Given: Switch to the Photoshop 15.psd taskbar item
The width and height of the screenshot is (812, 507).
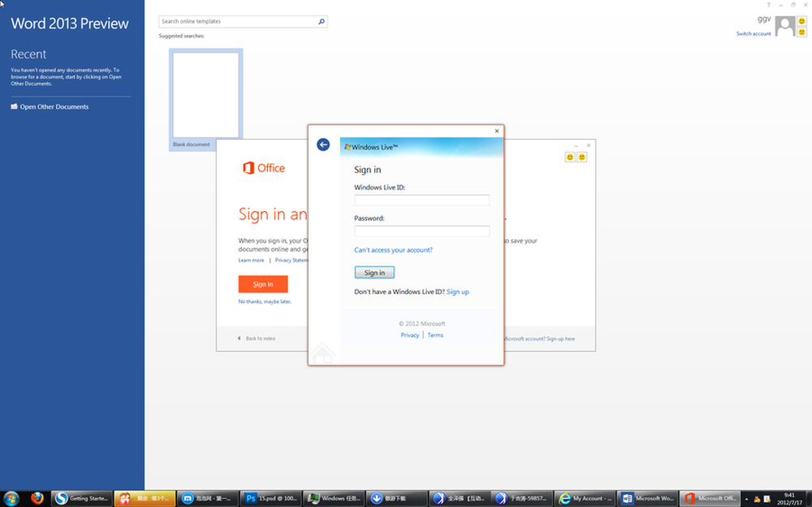Looking at the screenshot, I should tap(271, 498).
